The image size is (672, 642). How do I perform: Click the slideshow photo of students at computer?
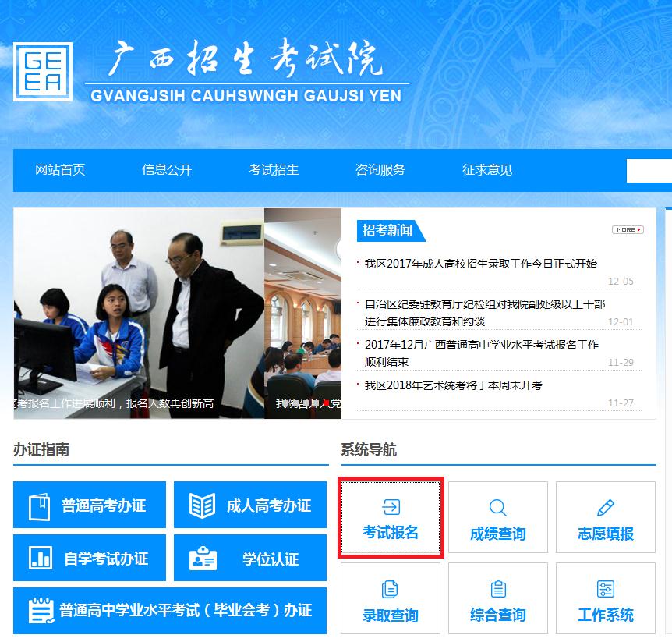tap(139, 313)
